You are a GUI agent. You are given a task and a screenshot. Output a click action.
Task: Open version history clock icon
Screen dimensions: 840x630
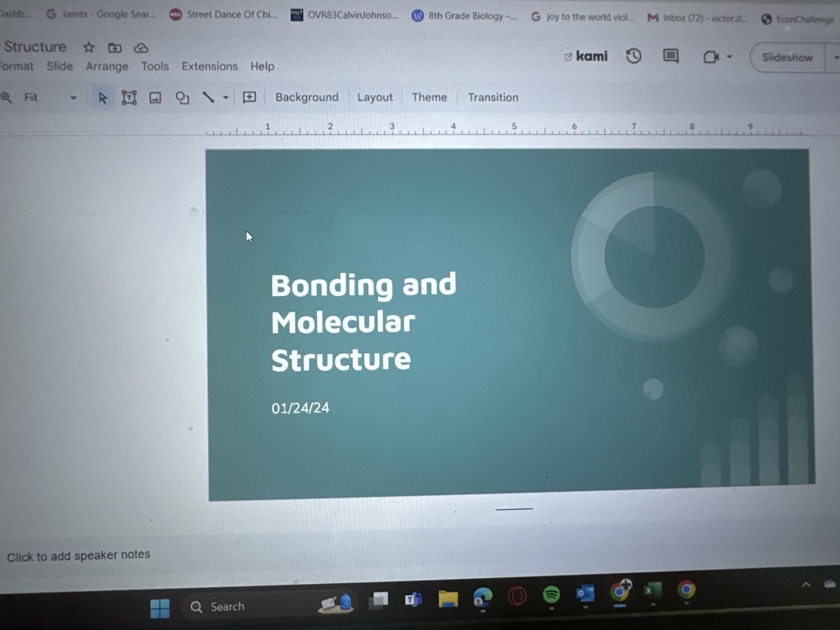[x=633, y=56]
